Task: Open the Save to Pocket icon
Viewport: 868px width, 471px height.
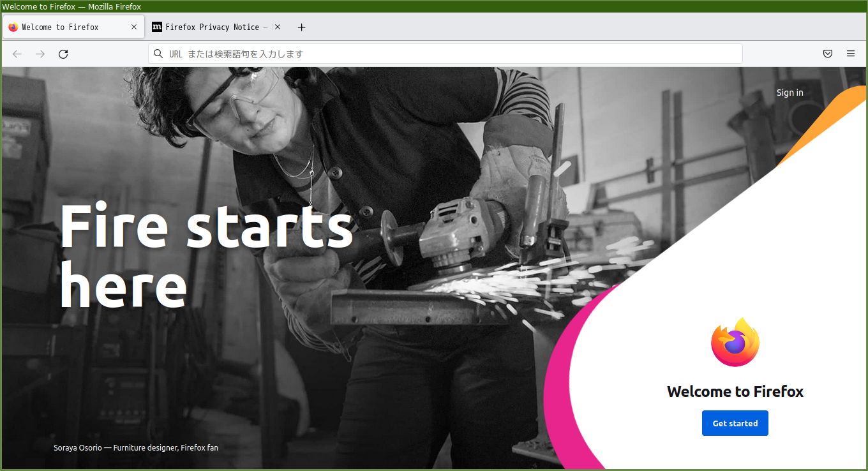Action: 828,54
